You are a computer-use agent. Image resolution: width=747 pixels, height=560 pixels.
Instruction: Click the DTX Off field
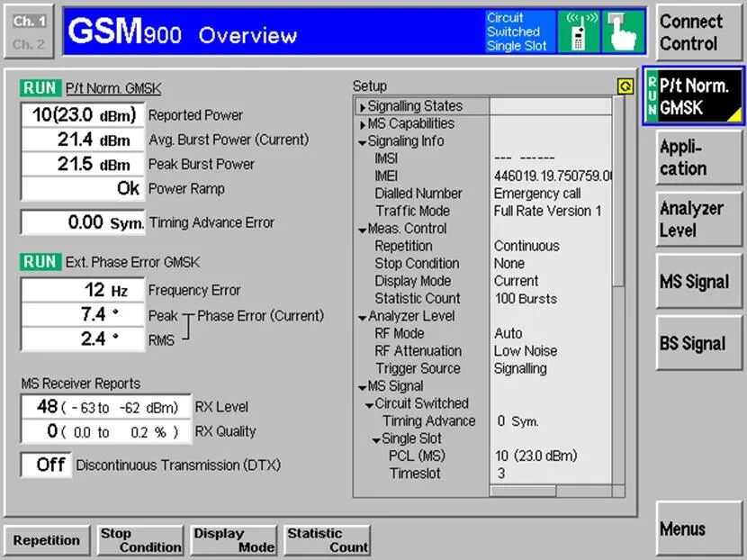pos(46,465)
